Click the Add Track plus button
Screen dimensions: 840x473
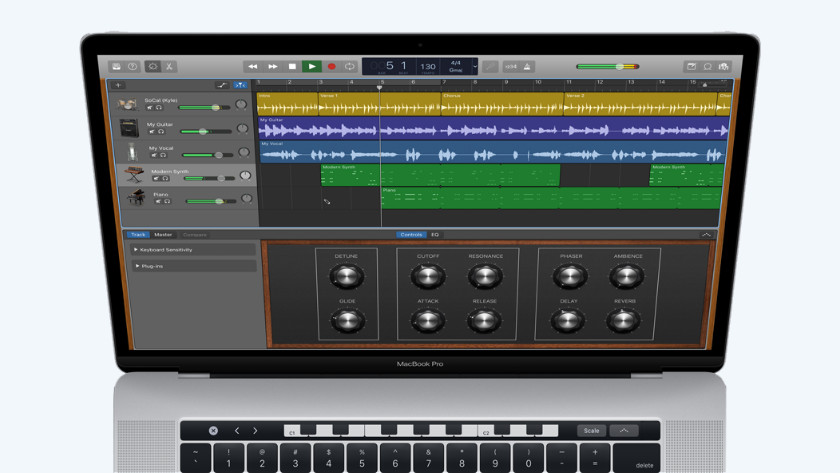tap(119, 85)
